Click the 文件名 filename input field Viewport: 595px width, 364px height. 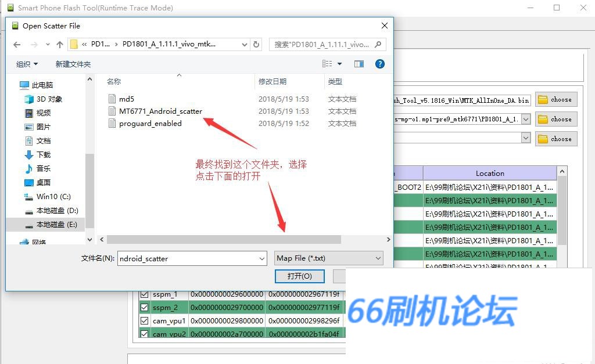pyautogui.click(x=188, y=258)
